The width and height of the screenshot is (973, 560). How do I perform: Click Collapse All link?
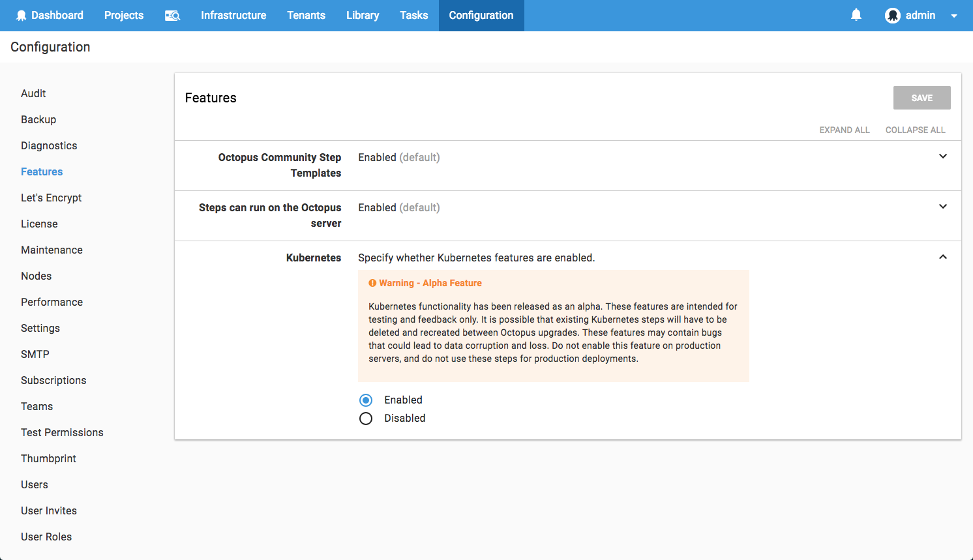[x=915, y=130]
